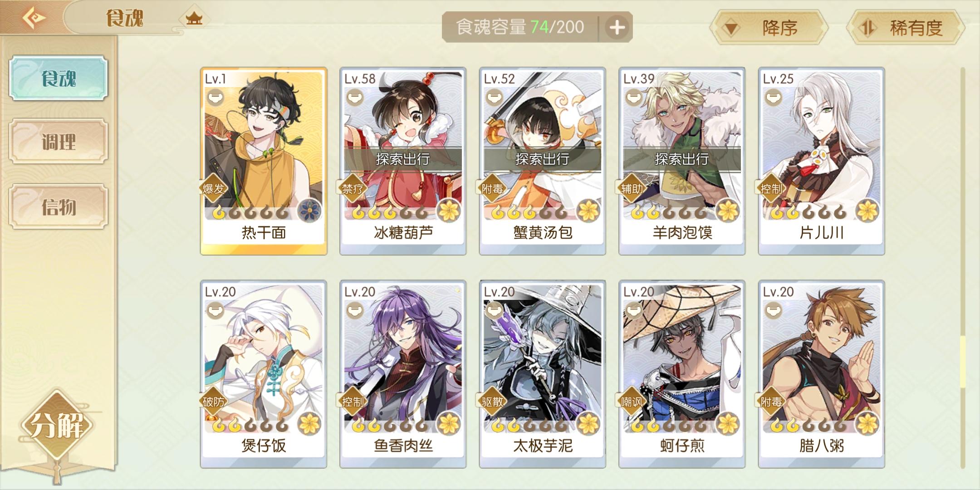
Task: Click the 辅助 role badge on 羊肉泡馍
Action: tap(632, 188)
